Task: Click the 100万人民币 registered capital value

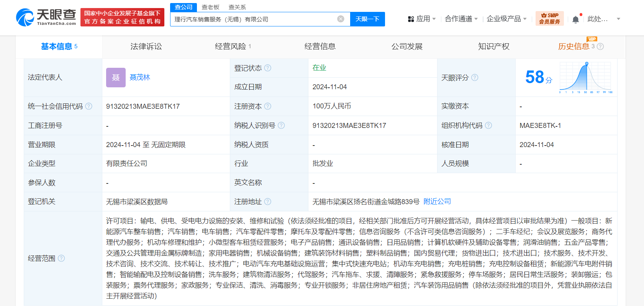Action: [x=332, y=106]
